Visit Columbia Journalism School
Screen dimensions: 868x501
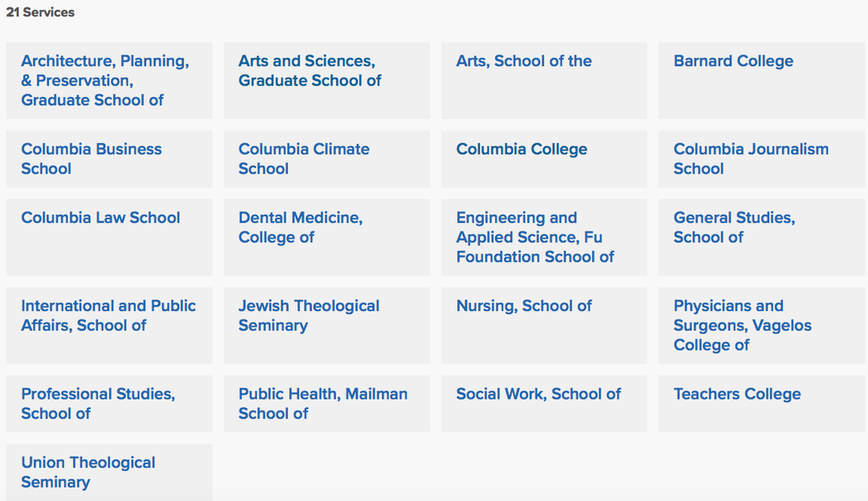click(x=751, y=158)
